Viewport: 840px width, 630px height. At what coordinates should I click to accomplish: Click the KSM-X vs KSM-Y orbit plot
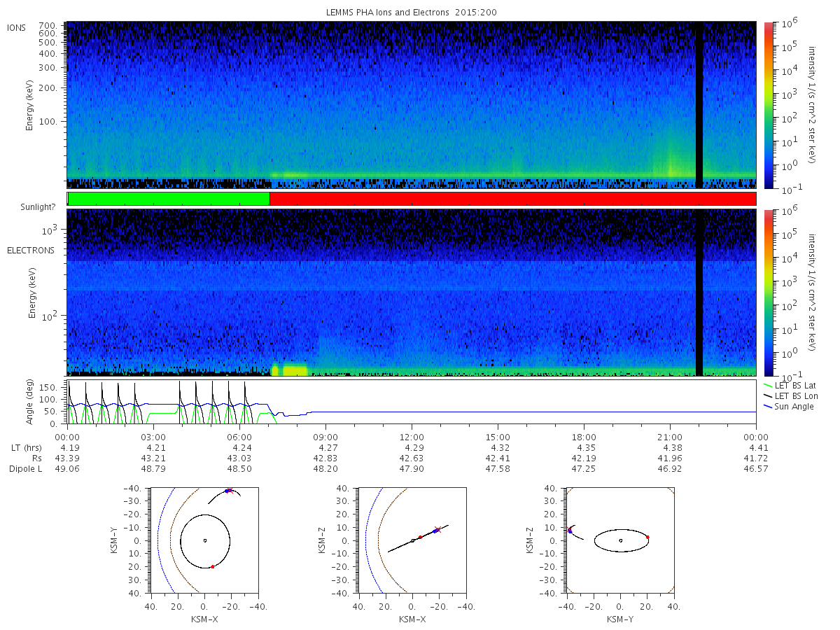pyautogui.click(x=204, y=540)
